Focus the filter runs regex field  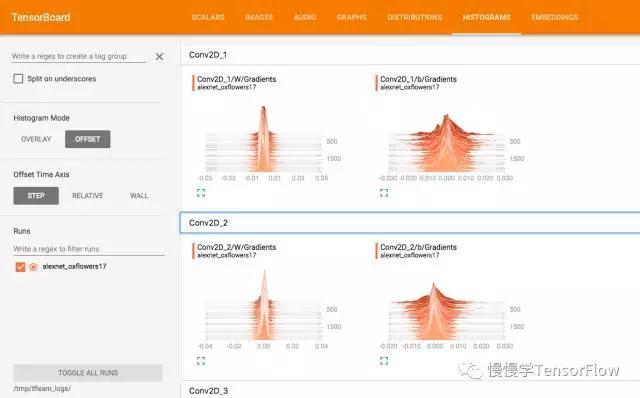(89, 249)
